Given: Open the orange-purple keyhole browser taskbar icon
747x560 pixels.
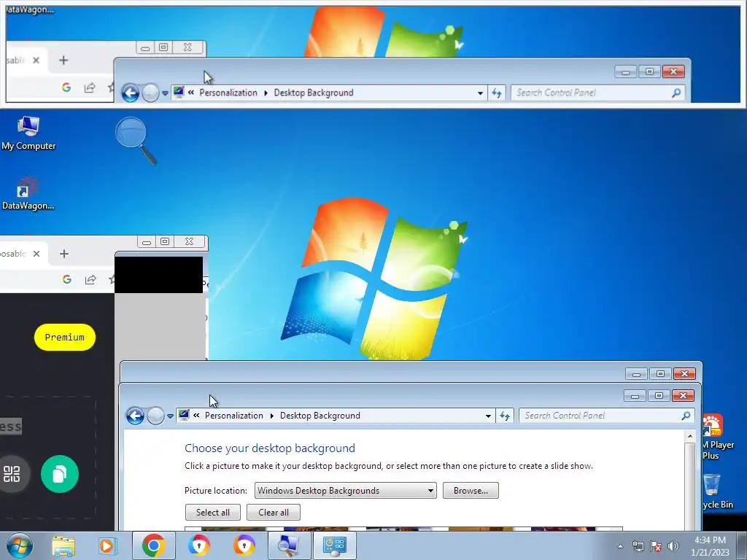Looking at the screenshot, I should [x=244, y=545].
